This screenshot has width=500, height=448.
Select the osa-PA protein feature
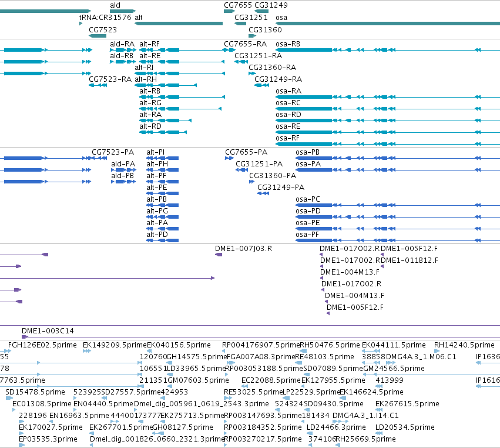coord(398,170)
